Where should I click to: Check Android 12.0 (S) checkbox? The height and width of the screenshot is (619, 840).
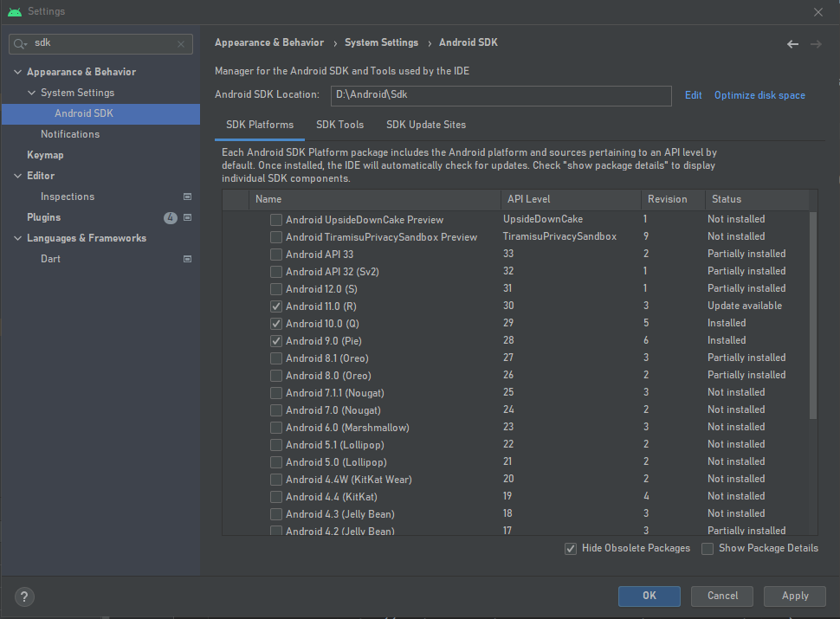coord(276,289)
